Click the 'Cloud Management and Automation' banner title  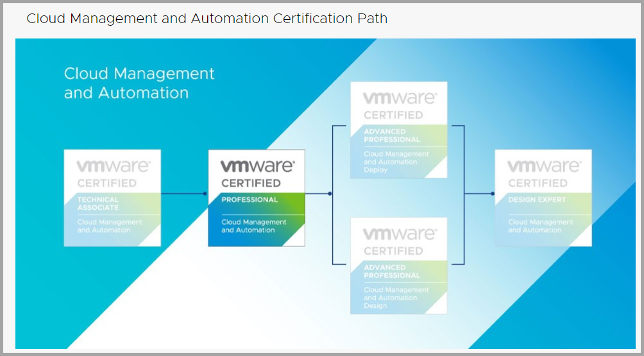click(x=139, y=83)
